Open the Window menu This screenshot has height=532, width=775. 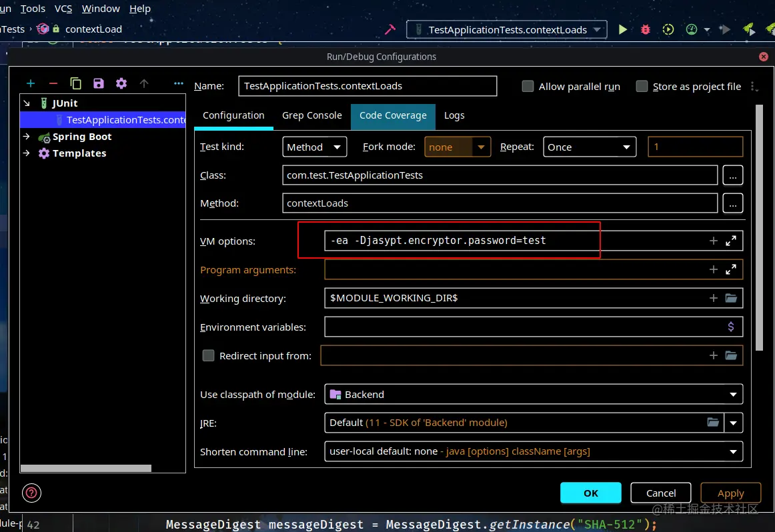click(x=101, y=9)
